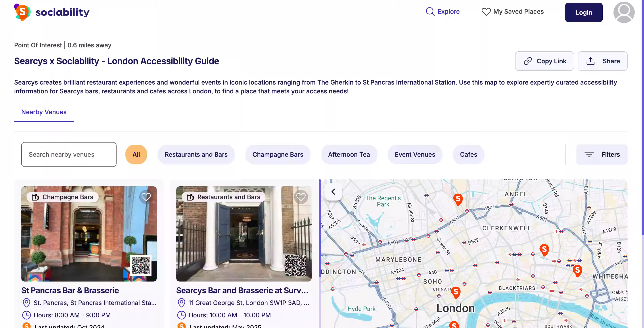Click the 11 Great George St pin icon
This screenshot has width=644, height=328.
pos(181,303)
